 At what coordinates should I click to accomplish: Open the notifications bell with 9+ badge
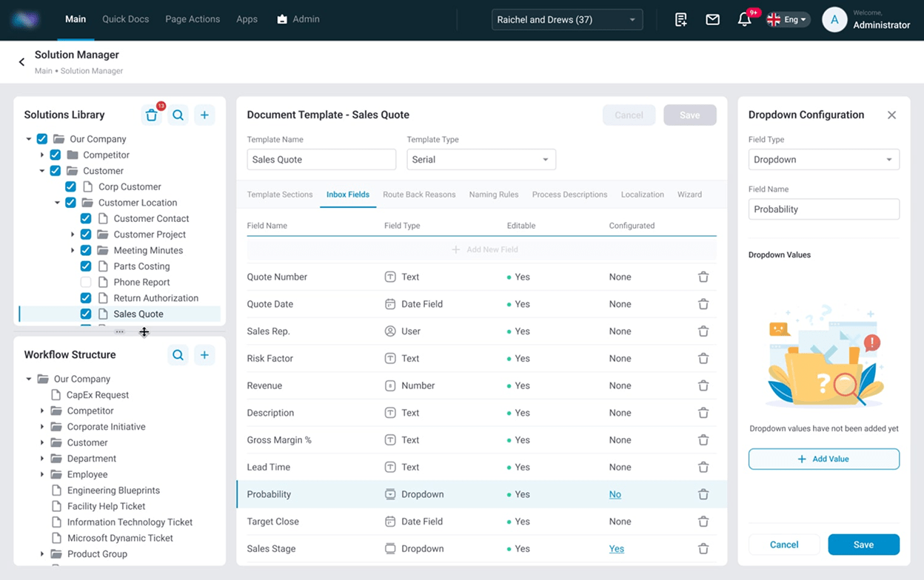coord(744,19)
